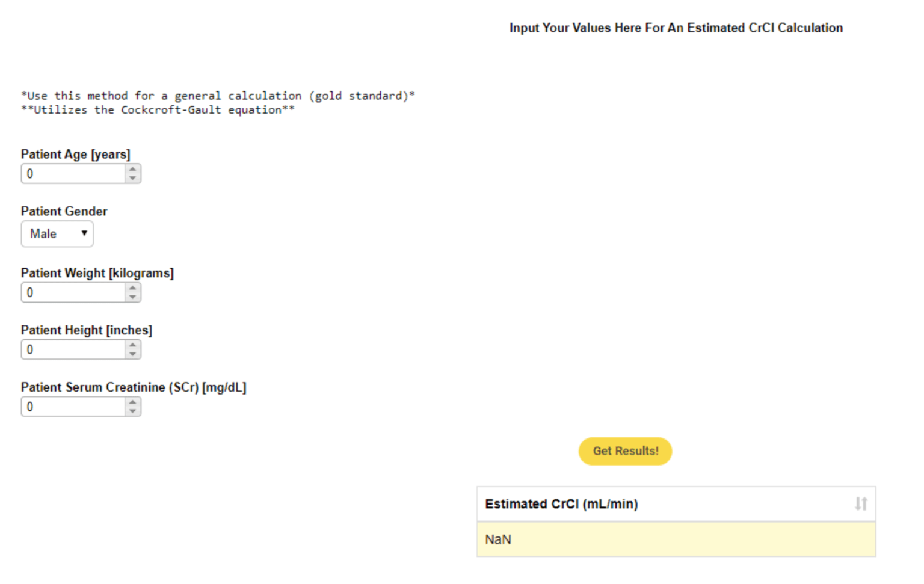This screenshot has height=584, width=924.
Task: Decrease Patient Age with down arrow
Action: tap(133, 179)
